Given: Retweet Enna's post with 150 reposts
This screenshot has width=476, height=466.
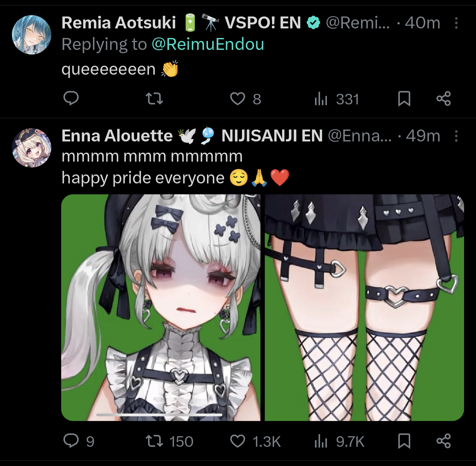Looking at the screenshot, I should click(x=170, y=441).
